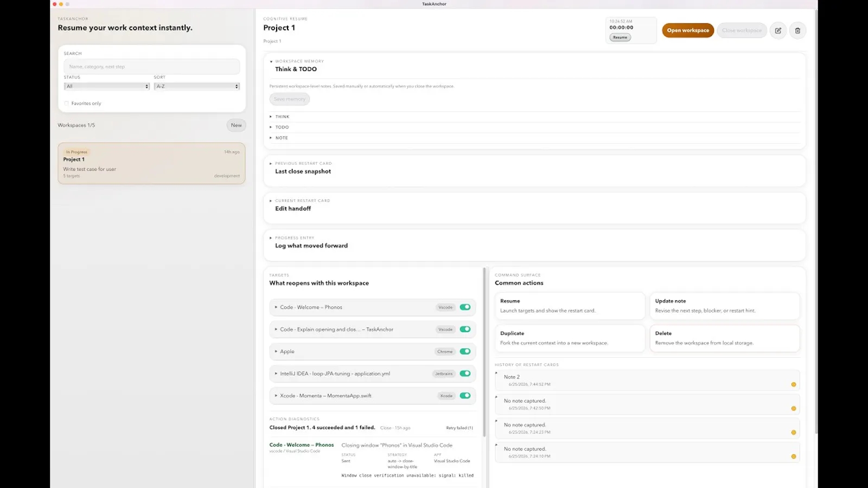The height and width of the screenshot is (488, 868).
Task: Focus the search field for name, category
Action: 151,67
